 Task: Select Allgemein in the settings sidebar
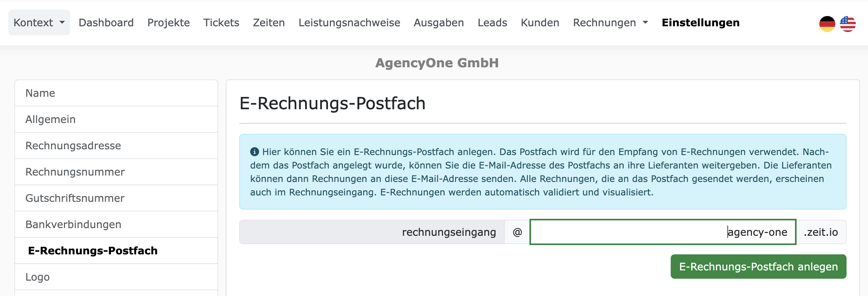click(x=51, y=119)
